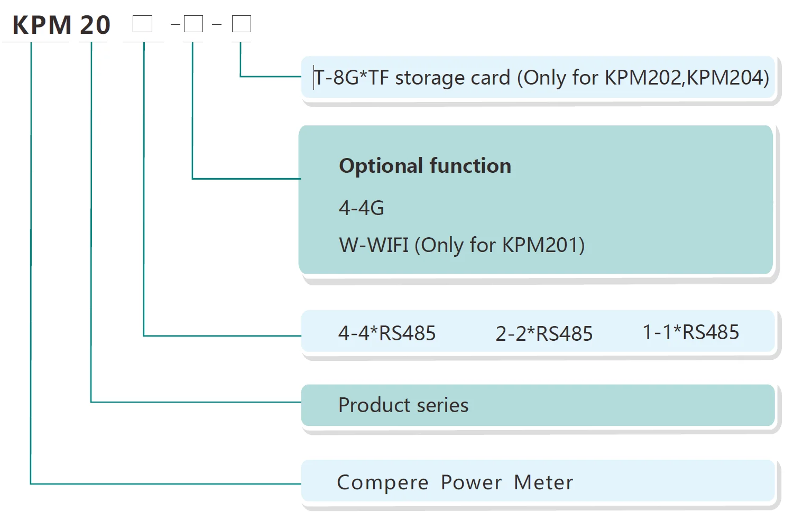Choose the 2-2*RS485 option
Image resolution: width=812 pixels, height=521 pixels.
tap(544, 334)
